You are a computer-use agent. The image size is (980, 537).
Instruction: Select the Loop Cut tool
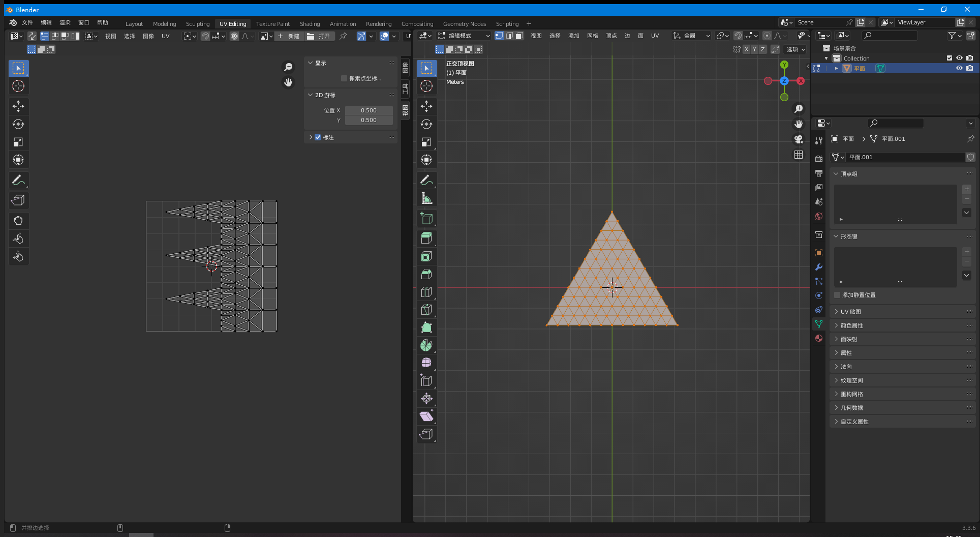tap(426, 292)
